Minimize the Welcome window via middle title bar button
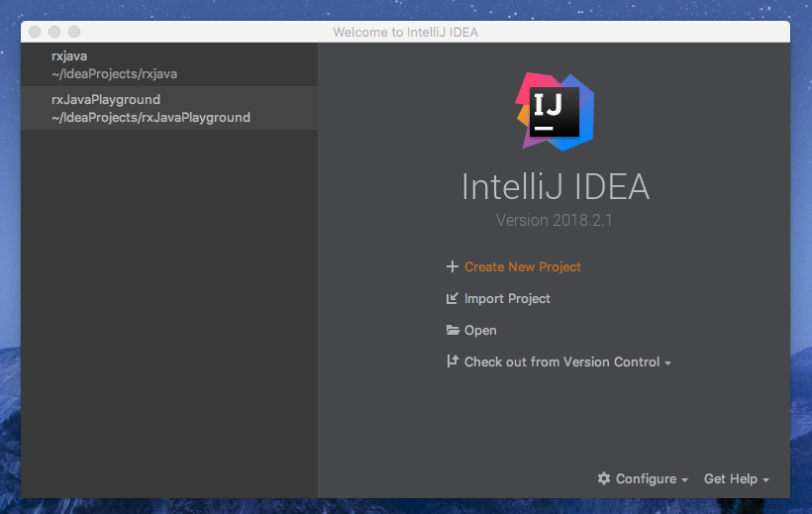Screen dimensions: 812x514 coord(54,32)
